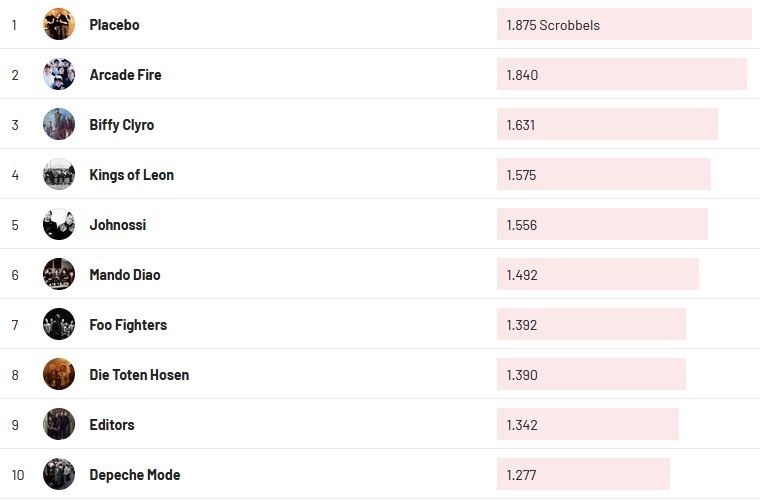Viewport: 760px width, 500px height.
Task: Click the Die Toten Hosen link
Action: click(x=139, y=375)
